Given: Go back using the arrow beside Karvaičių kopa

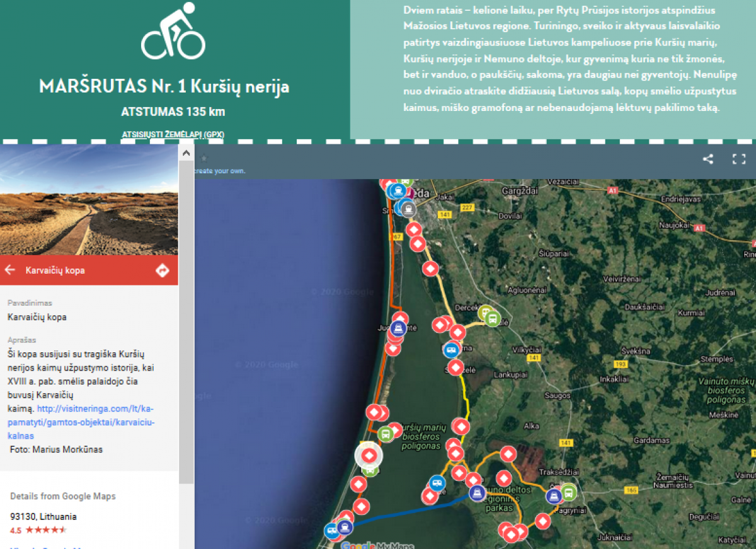Looking at the screenshot, I should click(x=9, y=270).
